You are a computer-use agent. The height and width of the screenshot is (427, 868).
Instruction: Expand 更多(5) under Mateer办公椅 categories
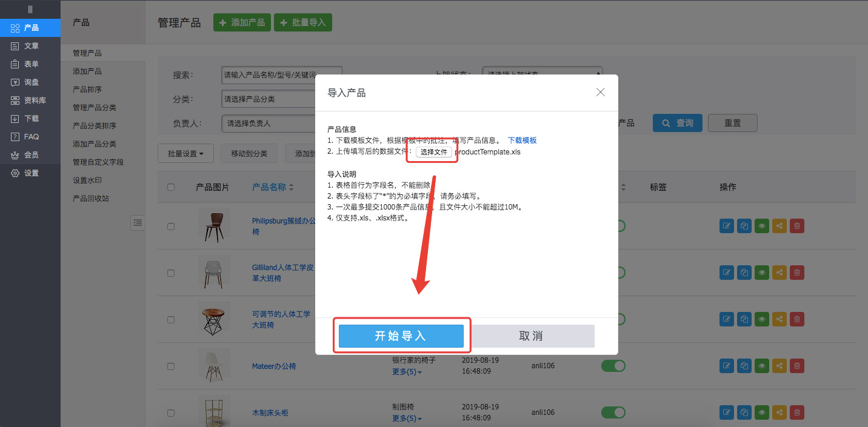(407, 371)
